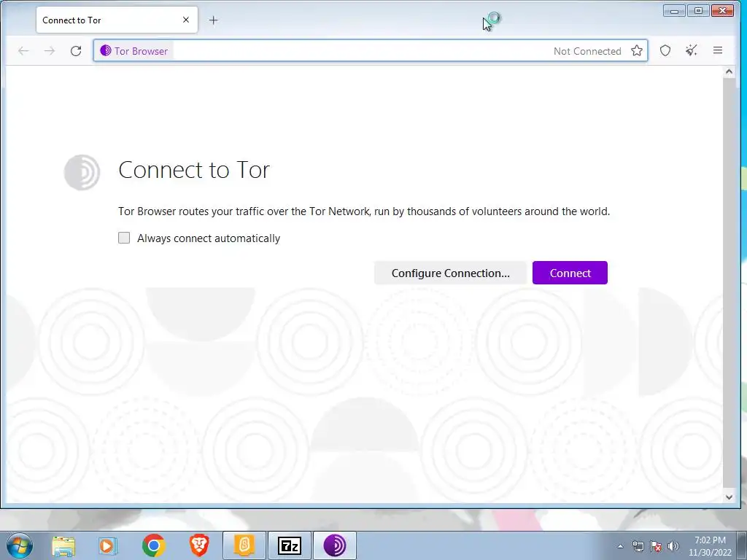Switch to the orange taskbar application

244,545
